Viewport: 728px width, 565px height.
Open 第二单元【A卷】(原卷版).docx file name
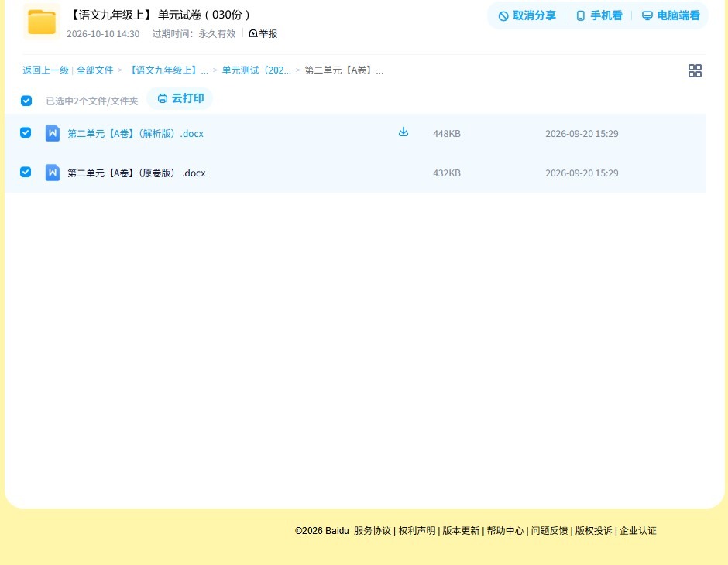pos(136,173)
